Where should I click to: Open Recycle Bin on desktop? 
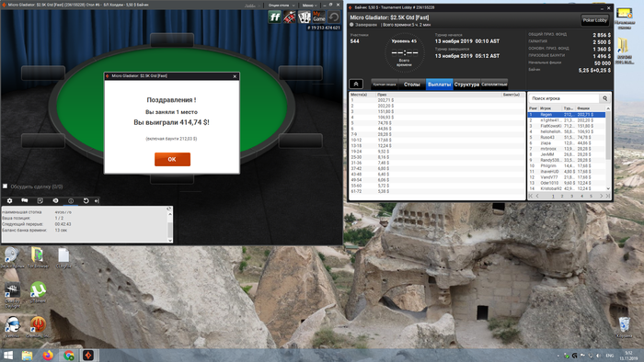[x=625, y=327]
